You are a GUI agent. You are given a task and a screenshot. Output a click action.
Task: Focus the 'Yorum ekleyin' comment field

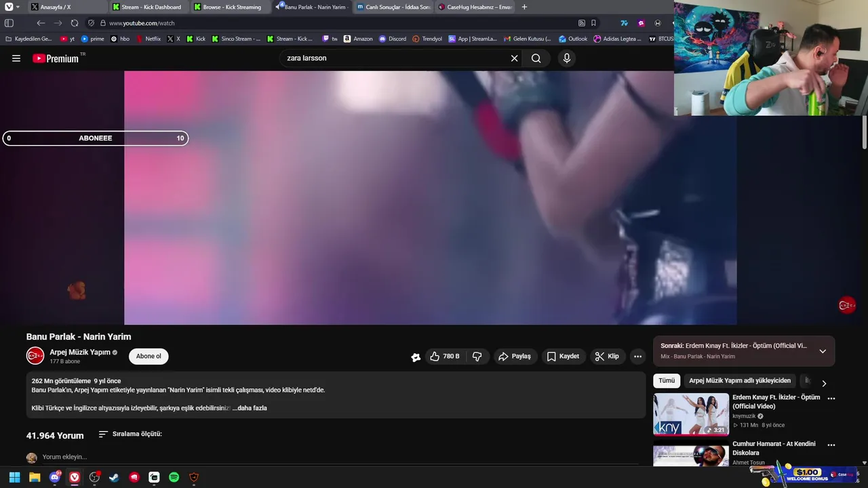pos(339,457)
